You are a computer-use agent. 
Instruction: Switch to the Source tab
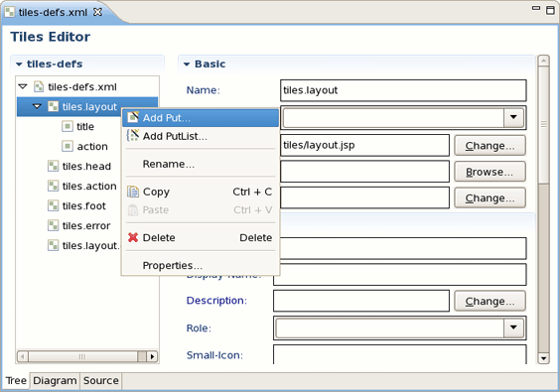click(x=101, y=380)
